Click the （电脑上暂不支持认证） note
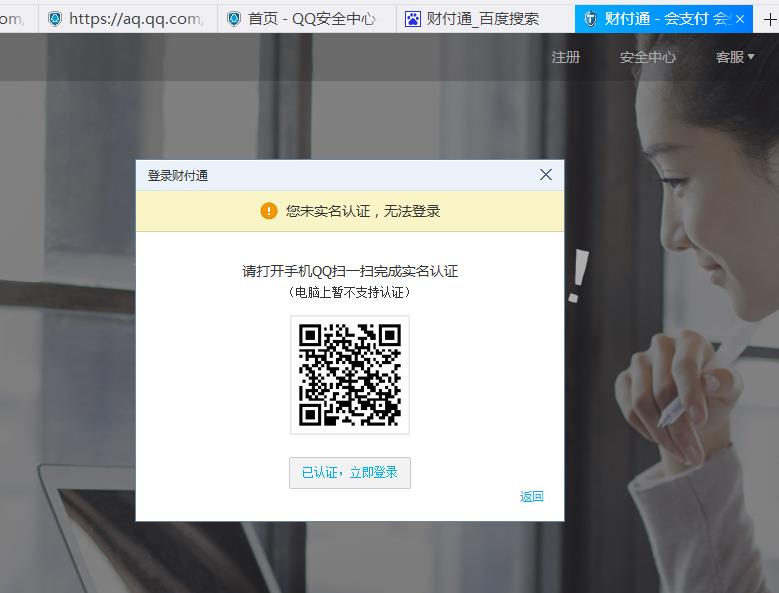 350,292
